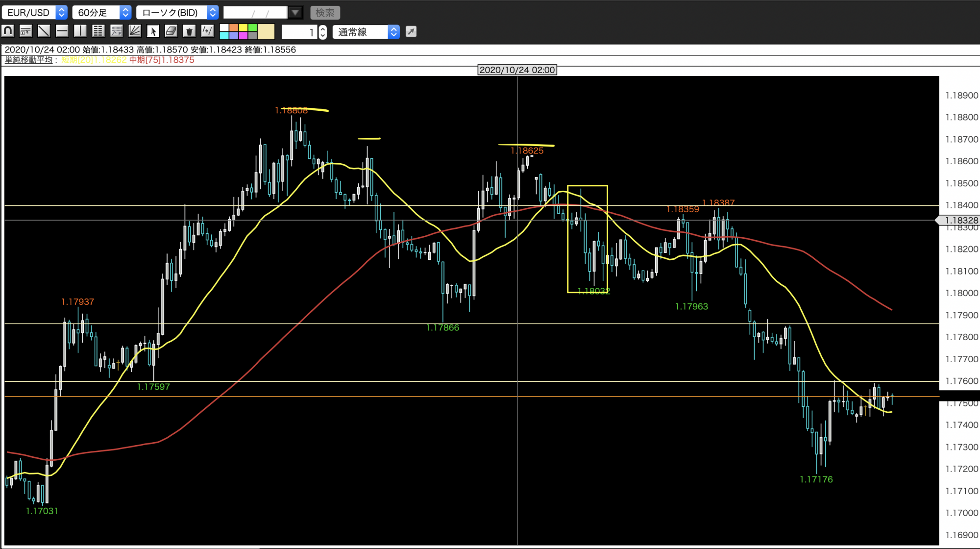
Task: Pick the white color swatch
Action: [224, 28]
